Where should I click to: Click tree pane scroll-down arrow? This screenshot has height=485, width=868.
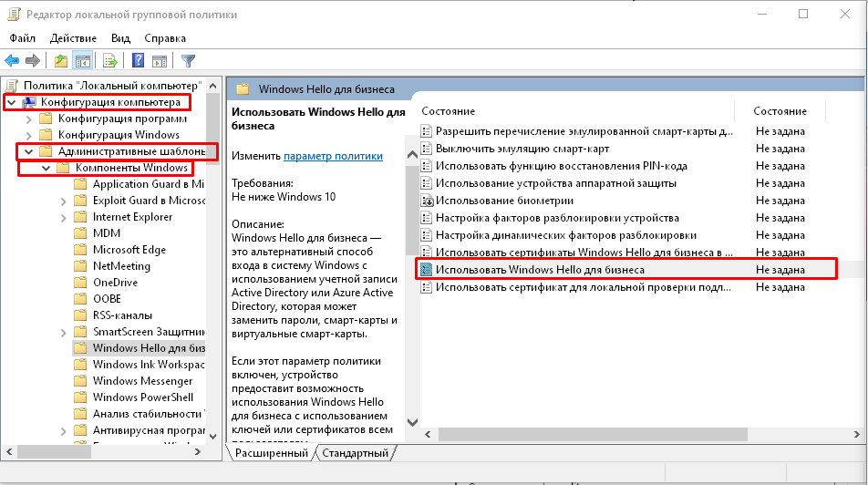(x=213, y=437)
